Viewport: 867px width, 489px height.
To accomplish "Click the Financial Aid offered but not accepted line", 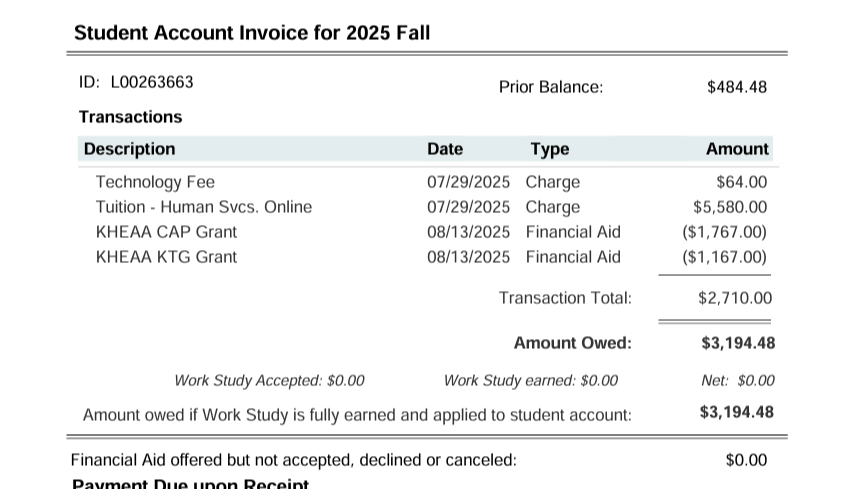I will coord(294,460).
